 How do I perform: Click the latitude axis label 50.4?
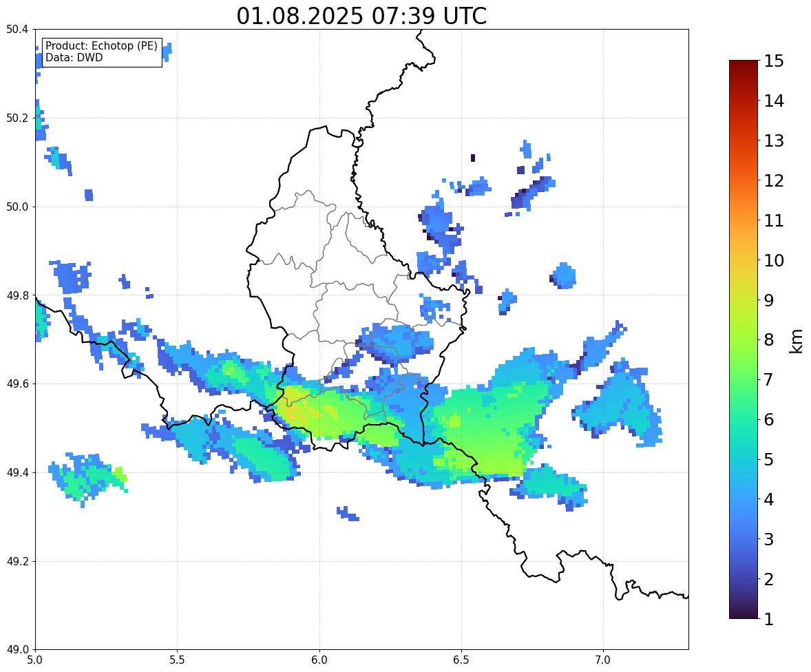pos(17,30)
